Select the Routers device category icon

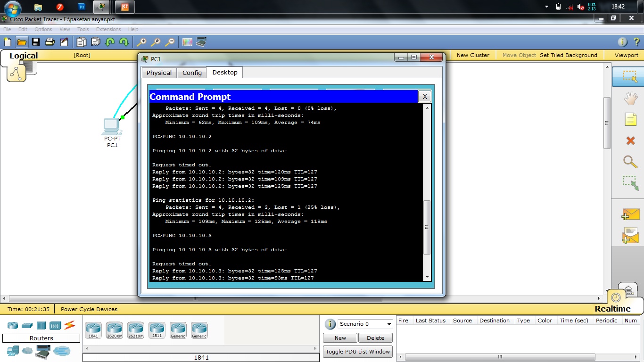point(13,325)
